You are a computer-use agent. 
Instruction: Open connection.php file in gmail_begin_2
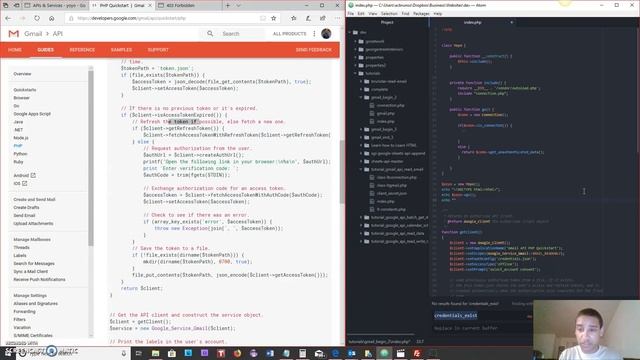point(391,105)
